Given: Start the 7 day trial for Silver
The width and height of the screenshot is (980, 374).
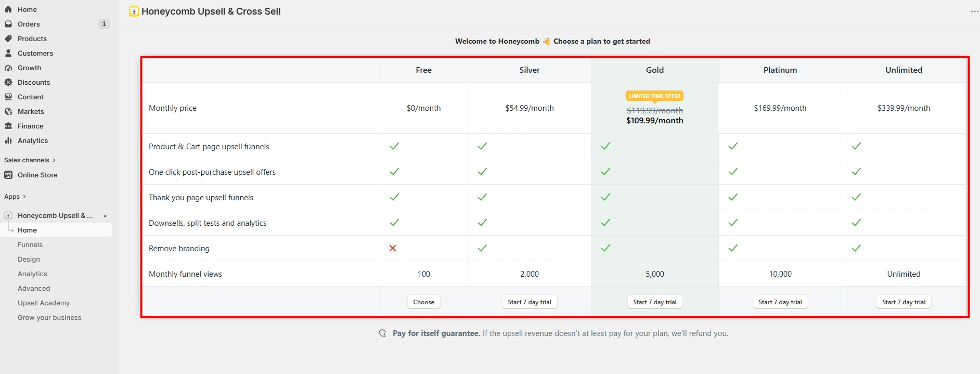Looking at the screenshot, I should [530, 302].
